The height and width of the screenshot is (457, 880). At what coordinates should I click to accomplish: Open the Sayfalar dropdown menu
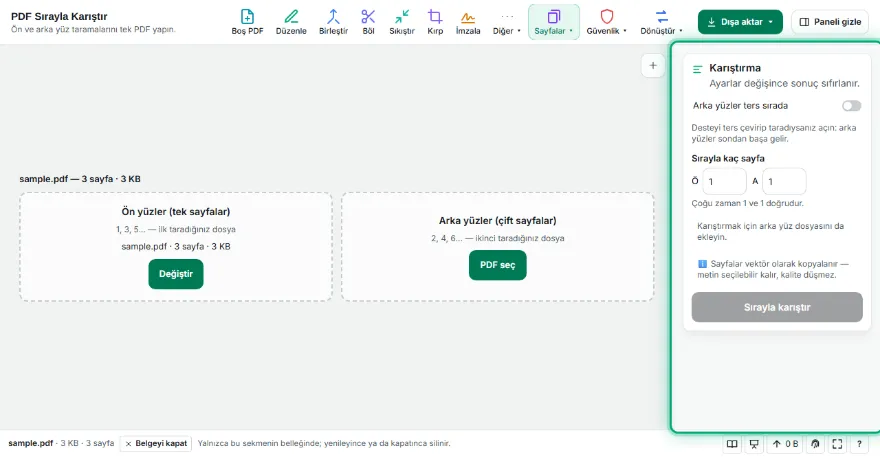[553, 22]
